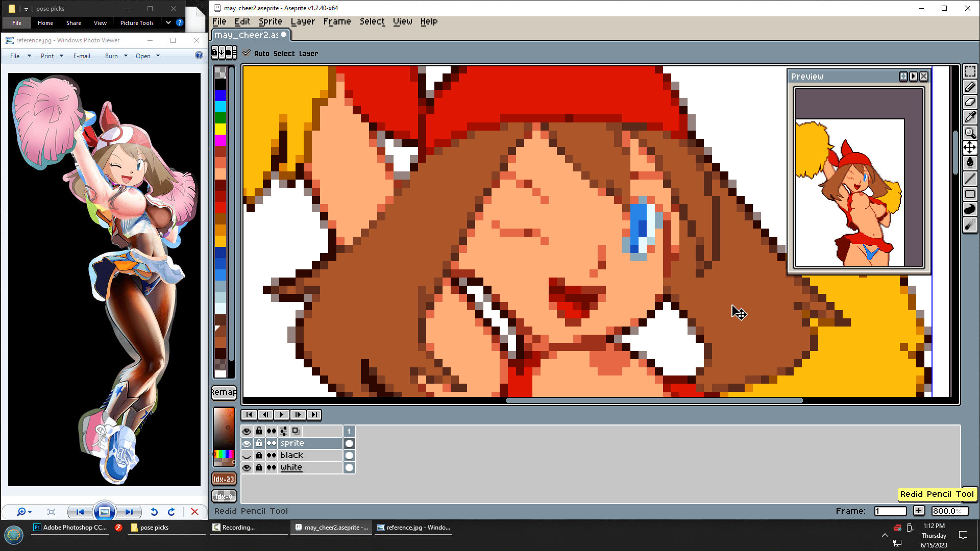The image size is (980, 551).
Task: Select the Pencil tool
Action: coord(970,87)
